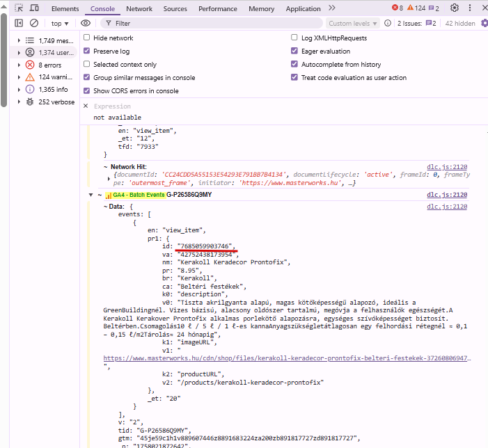Select the 8 errors row
Screen dimensions: 488x448
(44, 65)
